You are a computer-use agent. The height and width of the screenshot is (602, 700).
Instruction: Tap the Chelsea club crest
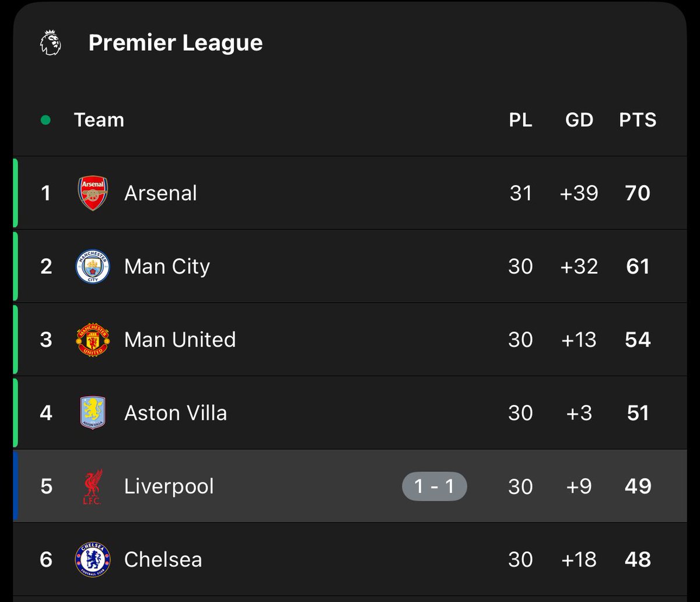[93, 559]
